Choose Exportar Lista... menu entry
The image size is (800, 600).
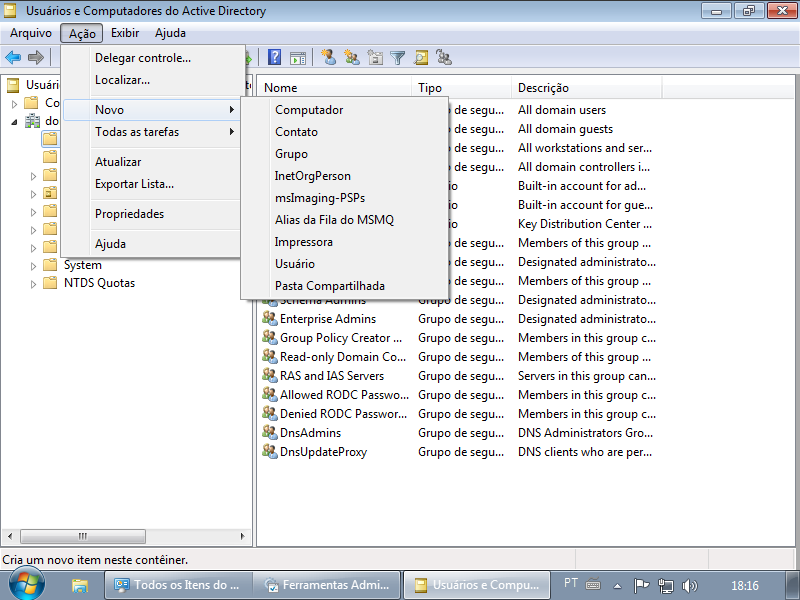pos(151,184)
